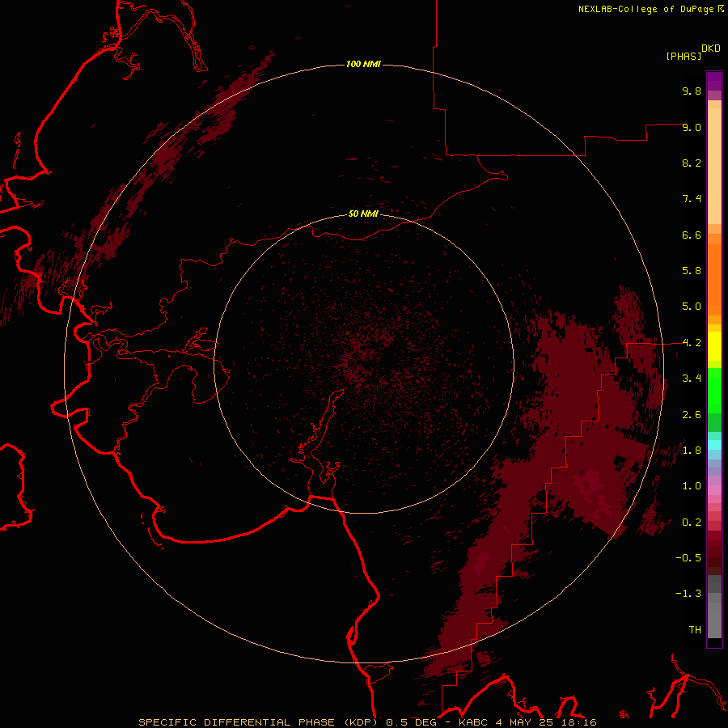The image size is (728, 728).
Task: Click the 3.4 color scale value
Action: tap(692, 379)
